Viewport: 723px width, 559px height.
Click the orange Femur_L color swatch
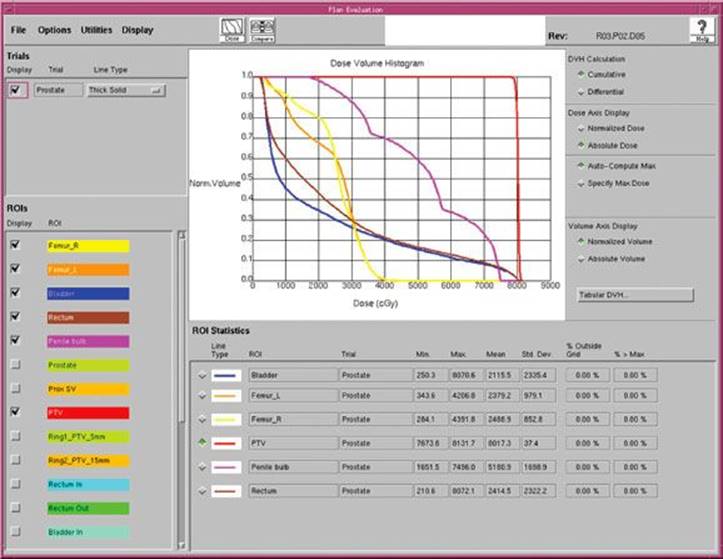pyautogui.click(x=88, y=270)
